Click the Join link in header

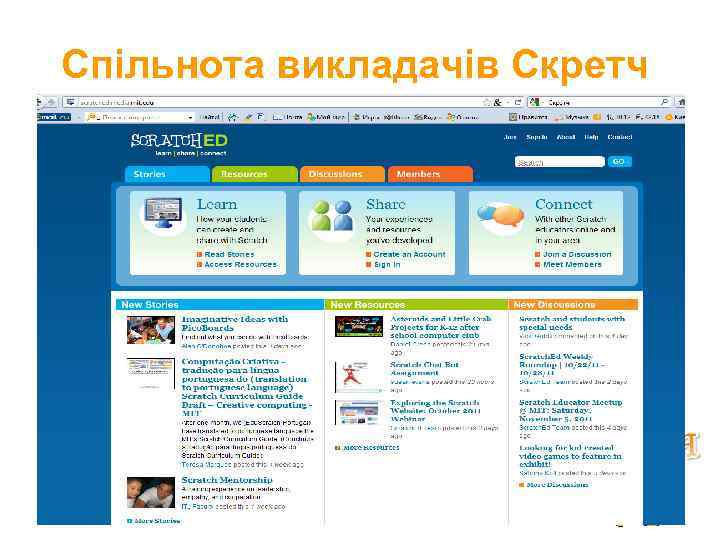coord(510,137)
